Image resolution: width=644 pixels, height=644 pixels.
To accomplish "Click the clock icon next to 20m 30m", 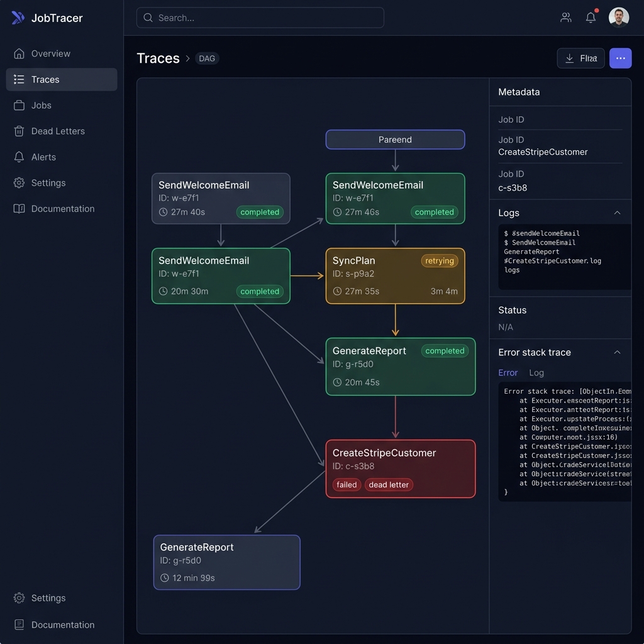I will pyautogui.click(x=163, y=291).
